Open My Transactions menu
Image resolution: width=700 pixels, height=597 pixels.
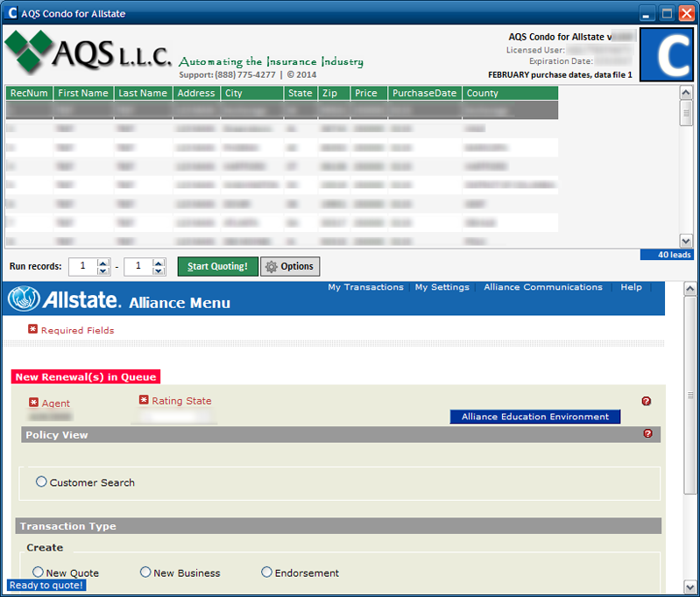tap(365, 287)
